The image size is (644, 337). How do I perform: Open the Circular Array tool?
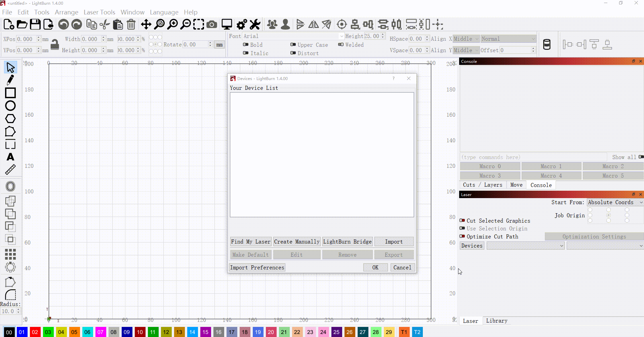click(10, 267)
